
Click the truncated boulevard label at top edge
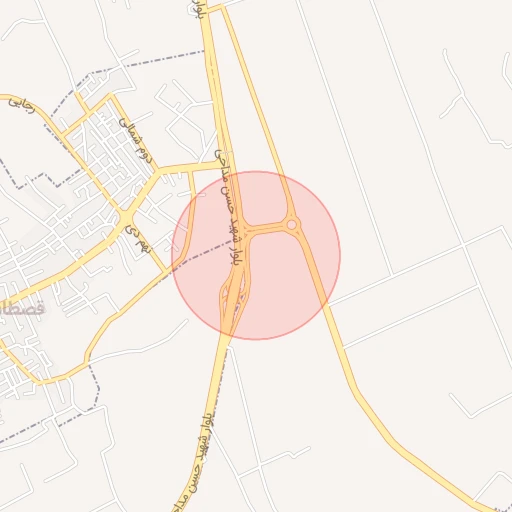click(x=199, y=9)
